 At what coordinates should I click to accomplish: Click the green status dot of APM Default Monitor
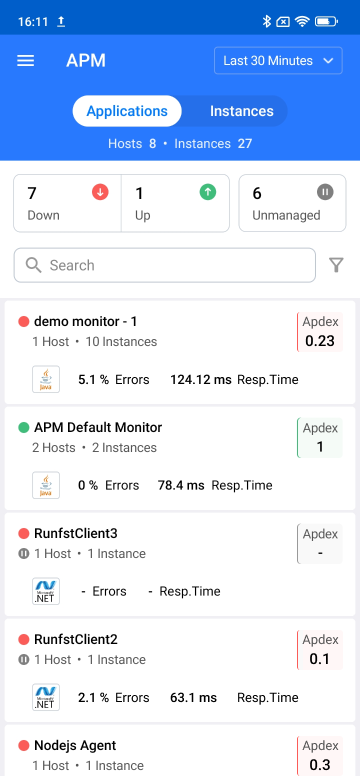point(24,428)
